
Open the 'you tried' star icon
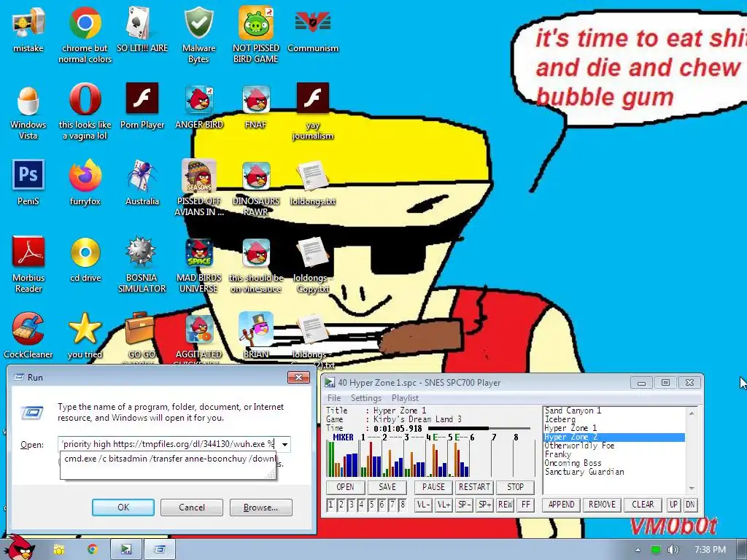[x=85, y=329]
